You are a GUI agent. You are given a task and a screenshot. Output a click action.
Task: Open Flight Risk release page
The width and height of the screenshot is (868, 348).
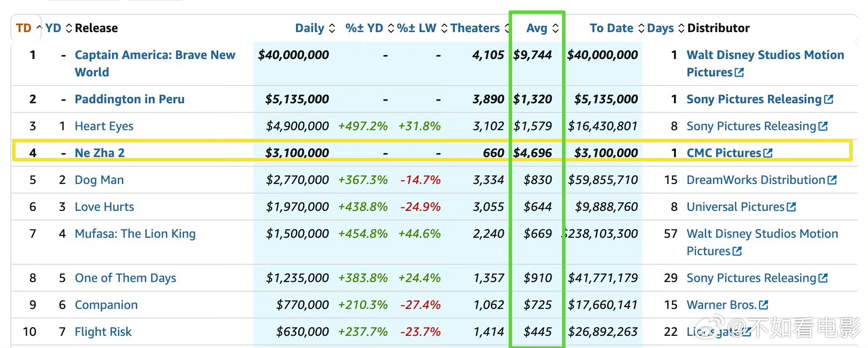[103, 332]
